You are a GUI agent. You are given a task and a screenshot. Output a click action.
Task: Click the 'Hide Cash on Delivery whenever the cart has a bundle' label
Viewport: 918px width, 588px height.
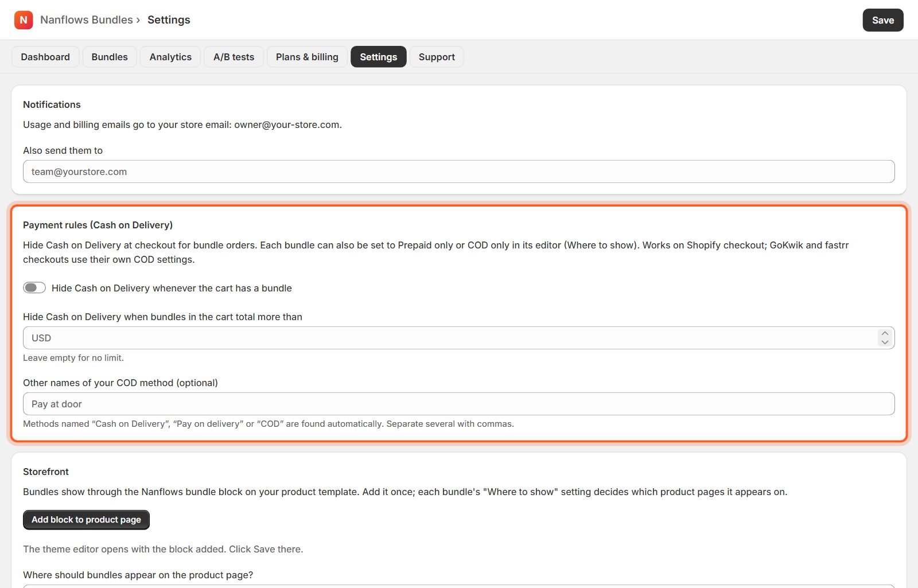[x=172, y=288]
